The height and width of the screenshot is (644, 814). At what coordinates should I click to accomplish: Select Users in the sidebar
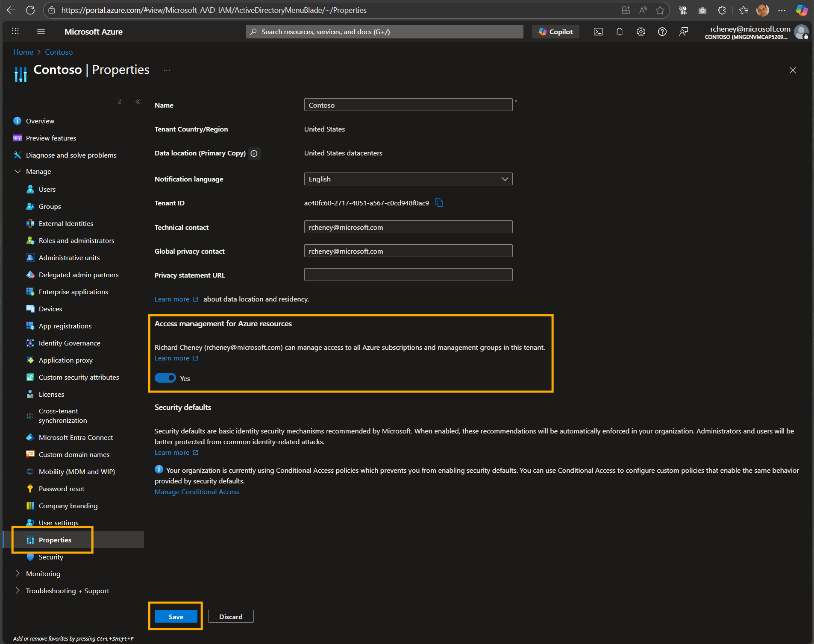pyautogui.click(x=47, y=189)
